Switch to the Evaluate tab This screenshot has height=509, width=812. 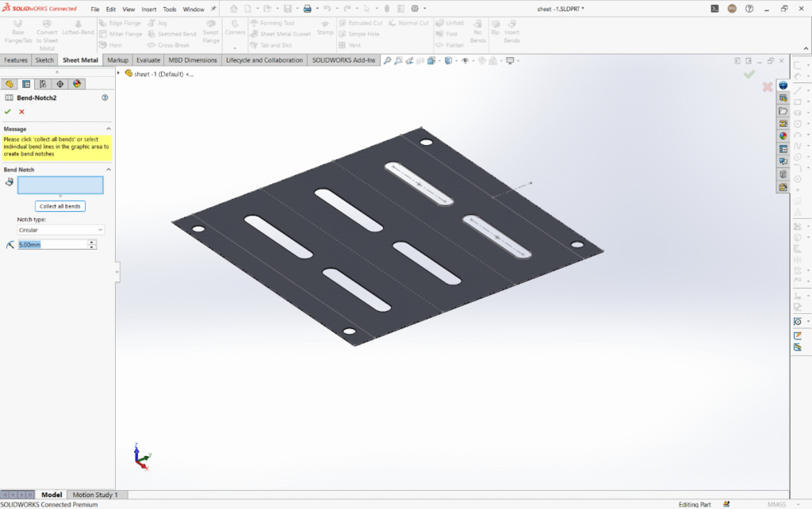[x=147, y=60]
